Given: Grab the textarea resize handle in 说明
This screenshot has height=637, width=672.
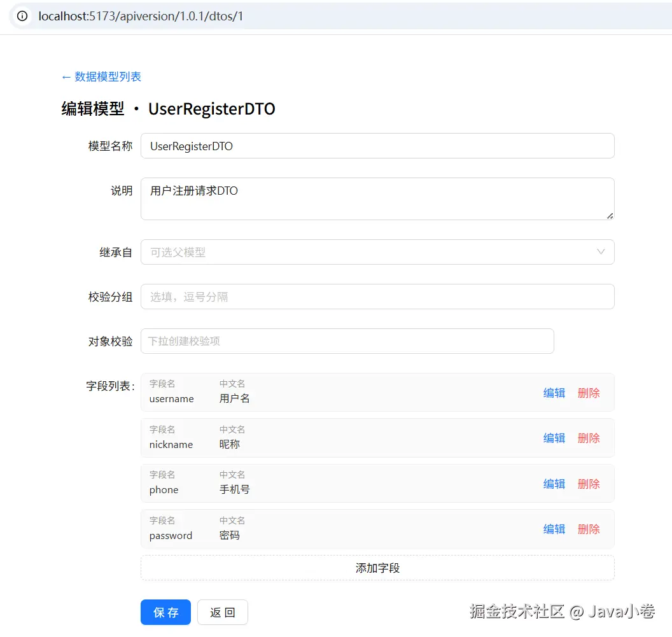Looking at the screenshot, I should coord(610,216).
